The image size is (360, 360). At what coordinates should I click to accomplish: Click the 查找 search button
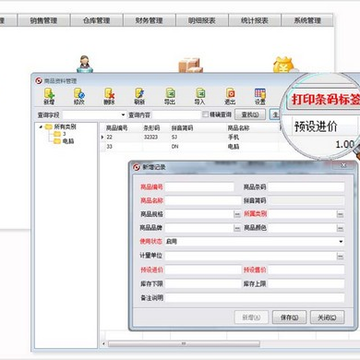pyautogui.click(x=250, y=115)
